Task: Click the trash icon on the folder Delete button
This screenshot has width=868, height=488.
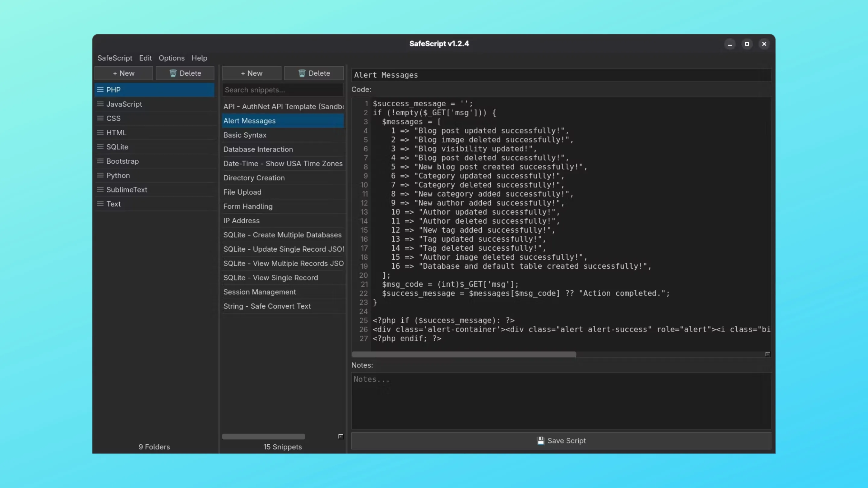Action: coord(173,73)
